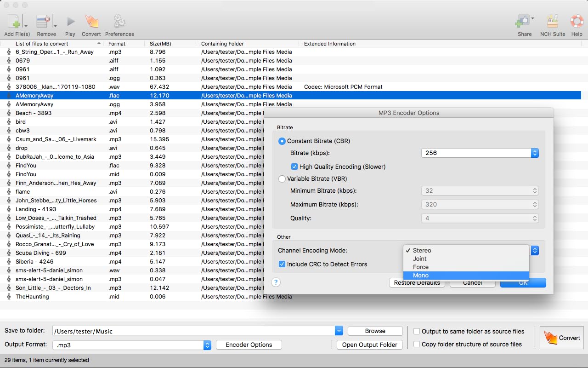Click the Share thumbs-up icon
This screenshot has width=588, height=368.
click(x=523, y=21)
